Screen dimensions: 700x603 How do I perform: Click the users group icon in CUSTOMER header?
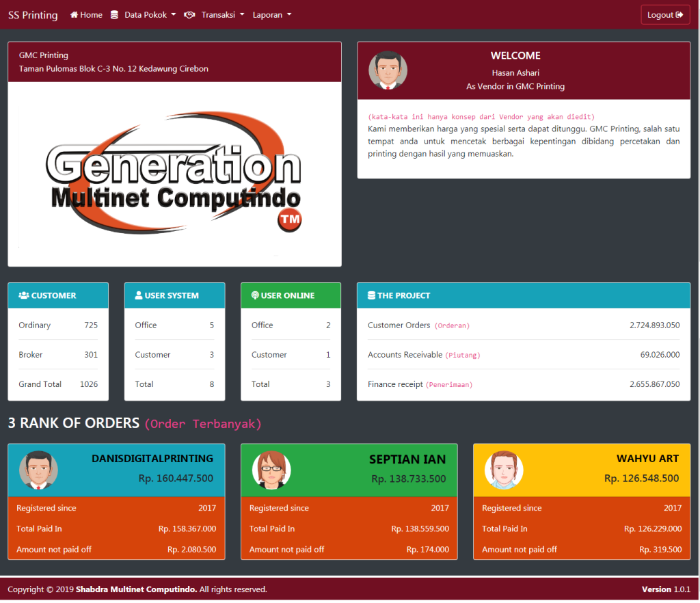click(24, 295)
